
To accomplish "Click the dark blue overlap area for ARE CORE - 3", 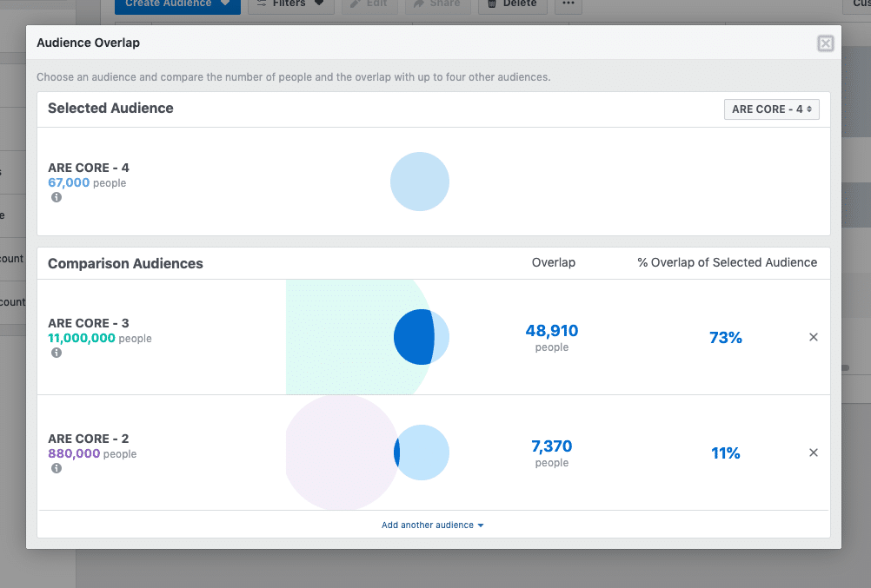I will 412,337.
